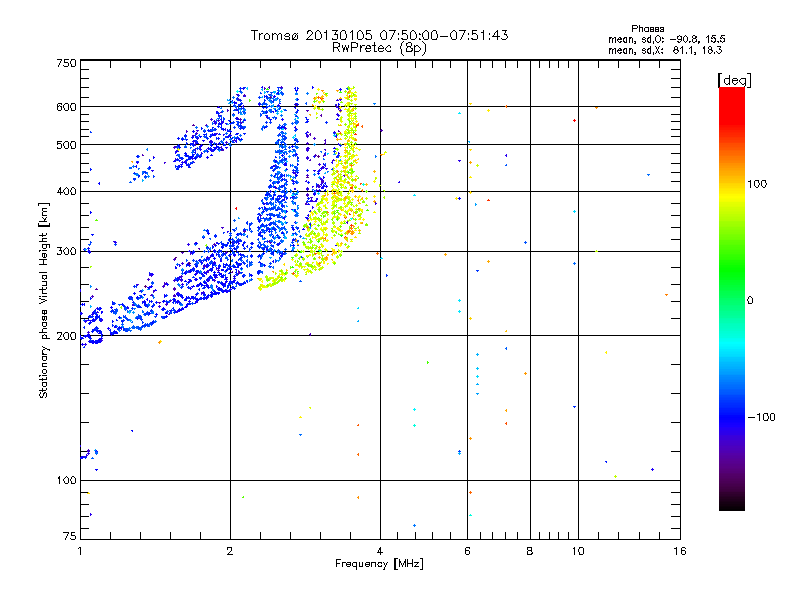Select the 'mean, sd,X: 81.1, 18.3' text

[x=665, y=50]
